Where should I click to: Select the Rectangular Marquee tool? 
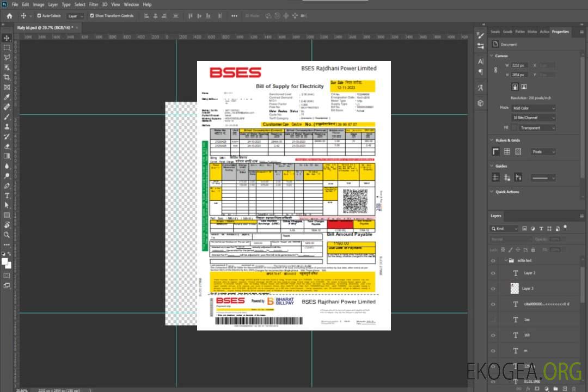pyautogui.click(x=7, y=47)
